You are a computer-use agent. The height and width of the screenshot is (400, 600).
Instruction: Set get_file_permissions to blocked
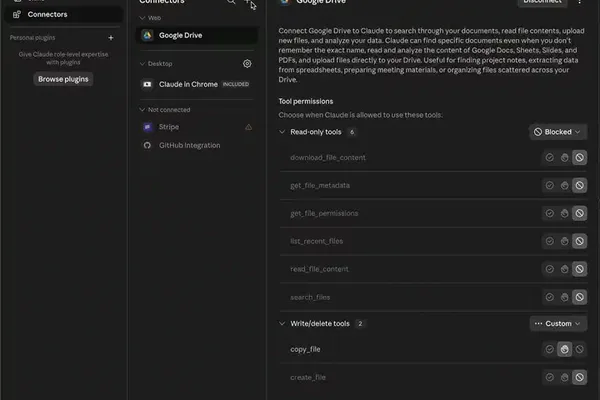click(579, 214)
